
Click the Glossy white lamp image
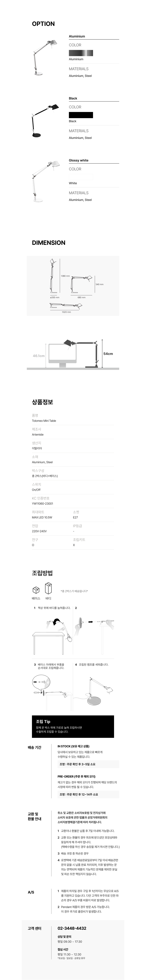click(x=45, y=181)
